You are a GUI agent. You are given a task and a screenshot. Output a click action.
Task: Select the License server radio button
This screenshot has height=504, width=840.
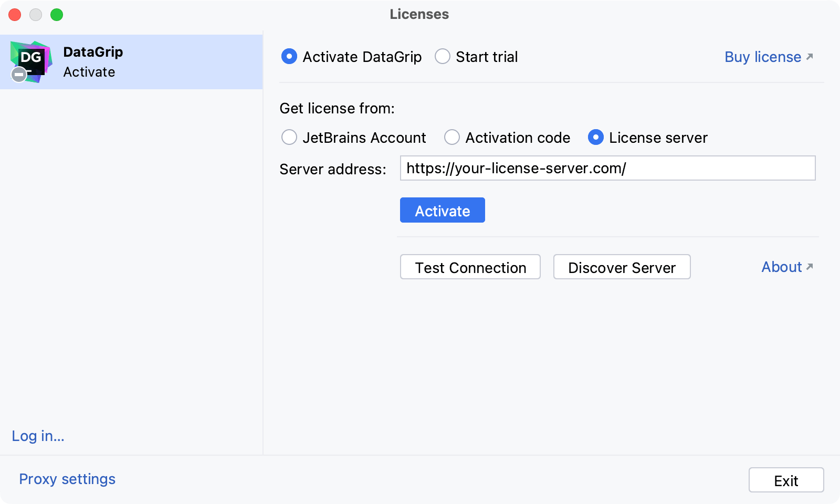tap(595, 138)
